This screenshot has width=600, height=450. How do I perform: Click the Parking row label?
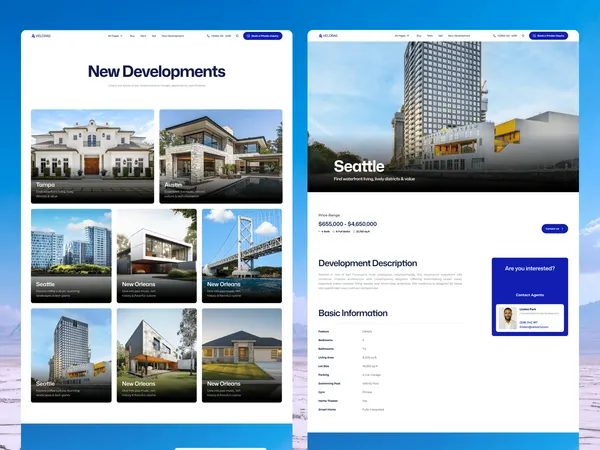pyautogui.click(x=324, y=375)
